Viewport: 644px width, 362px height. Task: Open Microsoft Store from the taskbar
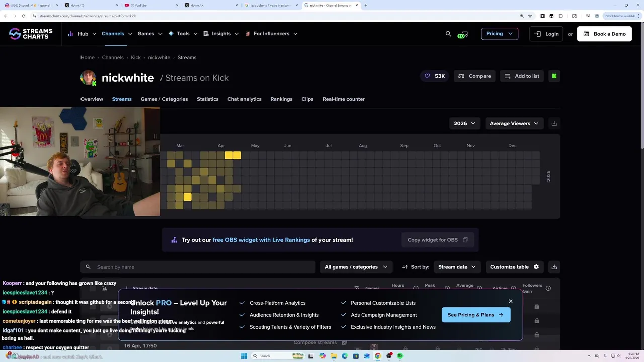coord(356,356)
